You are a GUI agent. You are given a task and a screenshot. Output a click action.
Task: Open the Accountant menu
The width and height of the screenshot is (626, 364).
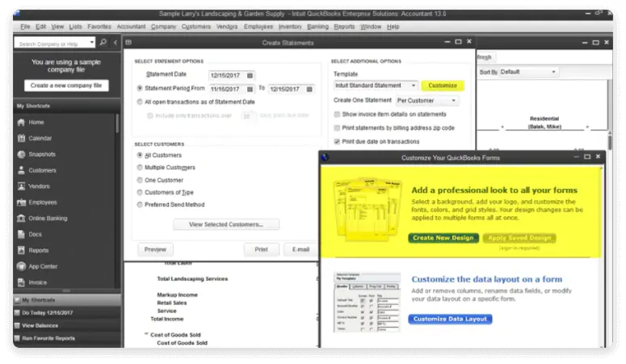(131, 27)
